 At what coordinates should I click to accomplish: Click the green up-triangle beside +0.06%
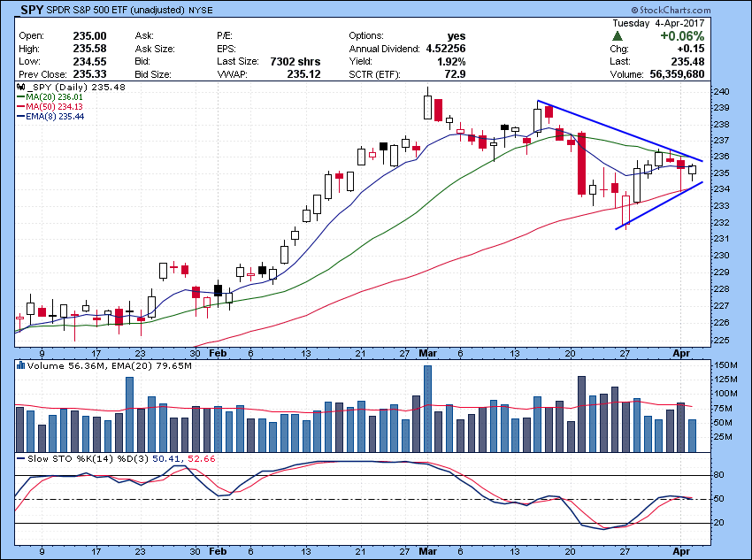618,36
